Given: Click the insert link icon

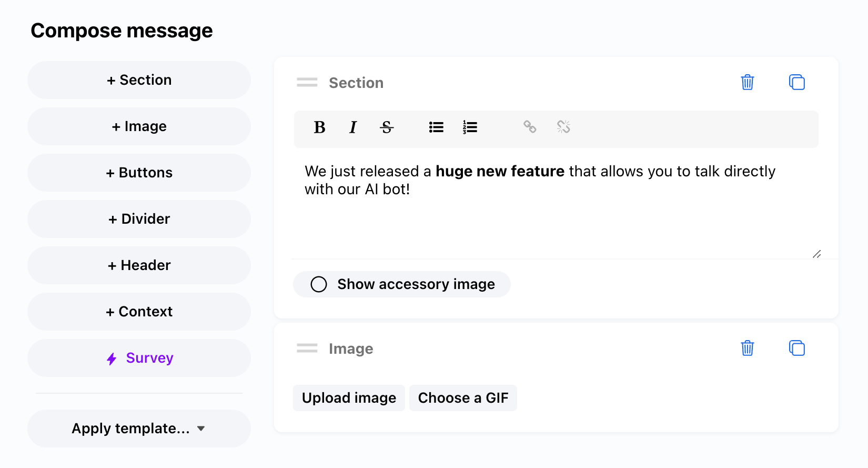Looking at the screenshot, I should tap(530, 127).
